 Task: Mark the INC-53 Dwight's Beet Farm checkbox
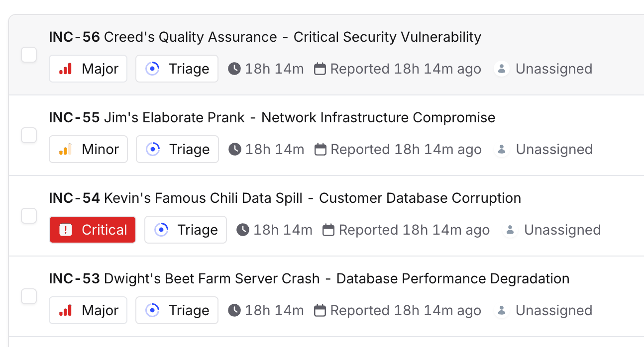29,296
